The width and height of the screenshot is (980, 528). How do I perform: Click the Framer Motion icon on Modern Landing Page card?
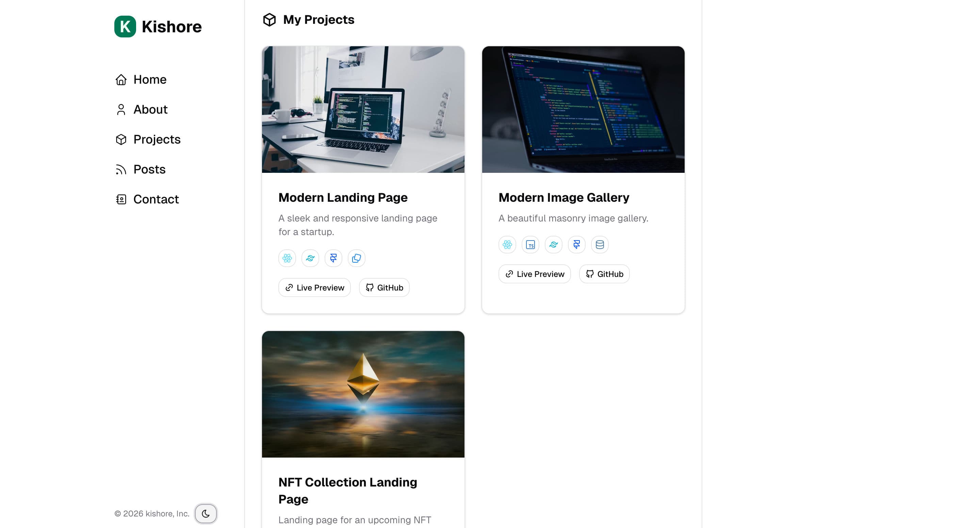[x=333, y=258]
